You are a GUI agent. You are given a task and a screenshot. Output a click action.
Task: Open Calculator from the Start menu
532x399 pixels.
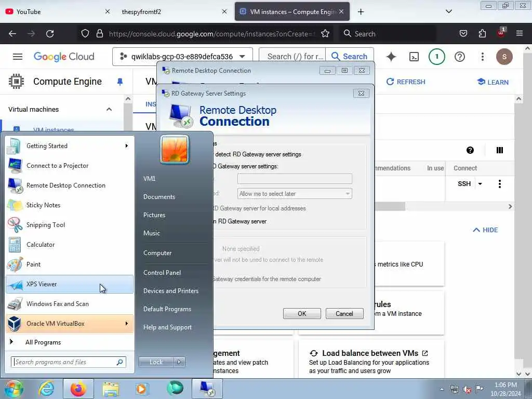coord(70,245)
